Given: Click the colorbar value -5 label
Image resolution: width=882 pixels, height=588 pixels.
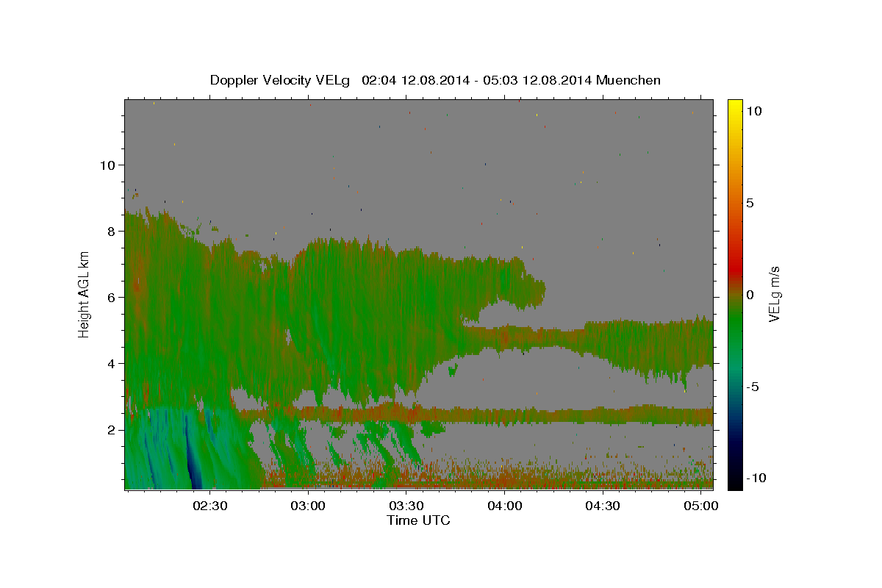Looking at the screenshot, I should point(752,387).
